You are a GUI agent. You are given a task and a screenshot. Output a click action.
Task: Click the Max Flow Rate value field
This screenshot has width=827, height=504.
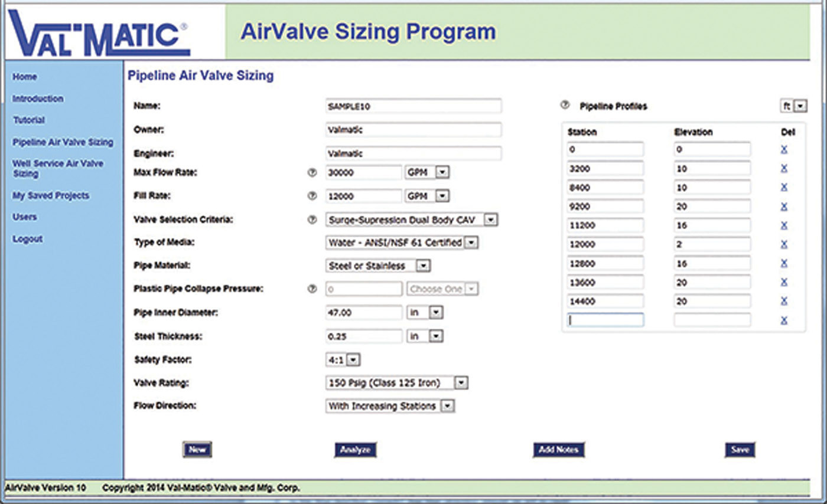(x=364, y=173)
